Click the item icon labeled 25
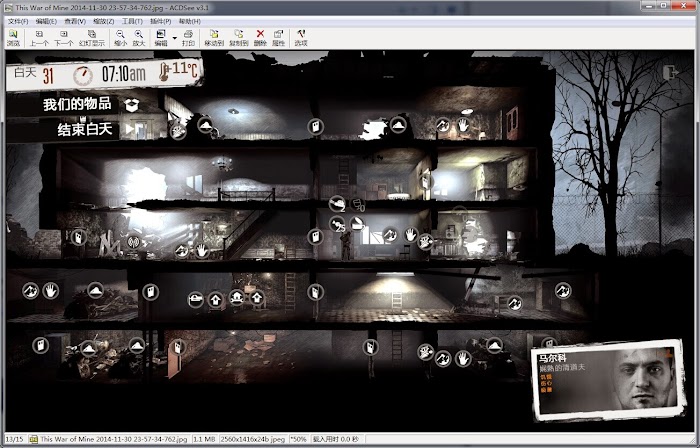 click(338, 224)
